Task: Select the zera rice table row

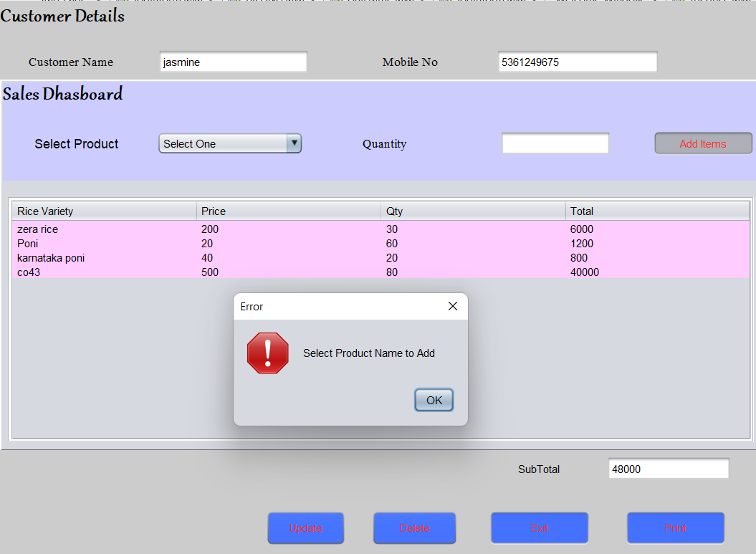Action: (107, 229)
